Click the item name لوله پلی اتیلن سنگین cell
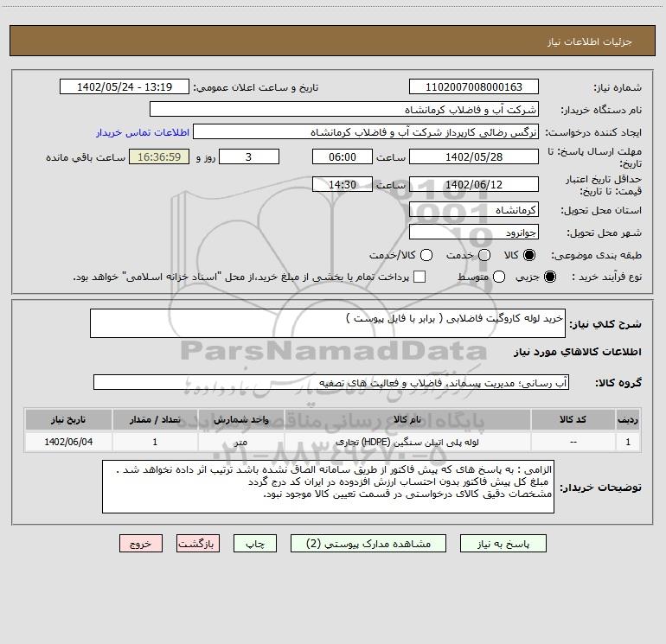The height and width of the screenshot is (644, 666). coord(407,442)
